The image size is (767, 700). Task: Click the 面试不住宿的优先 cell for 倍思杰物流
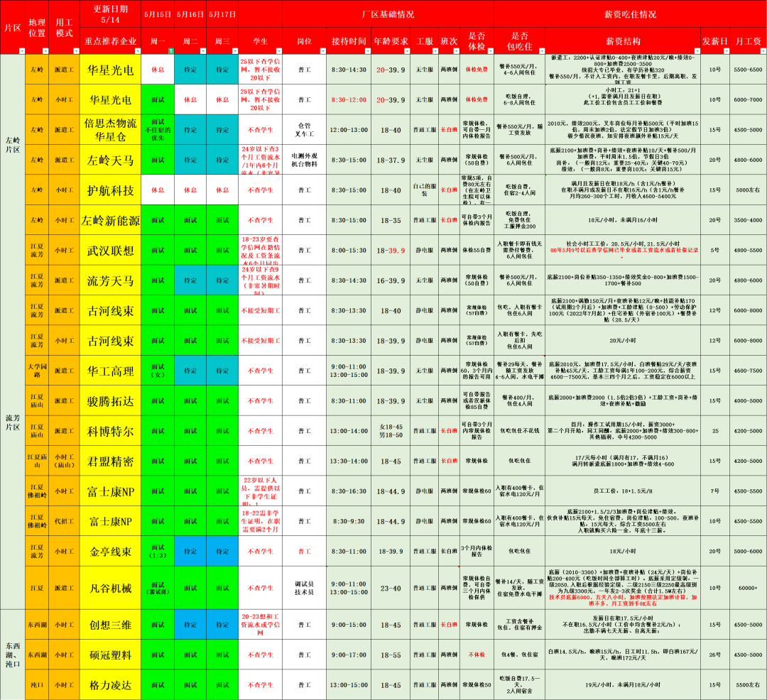(158, 129)
